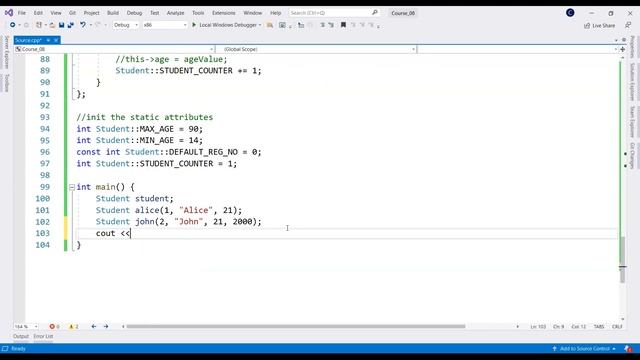The width and height of the screenshot is (640, 360).
Task: Click the new project toolbar icon
Action: click(39, 25)
